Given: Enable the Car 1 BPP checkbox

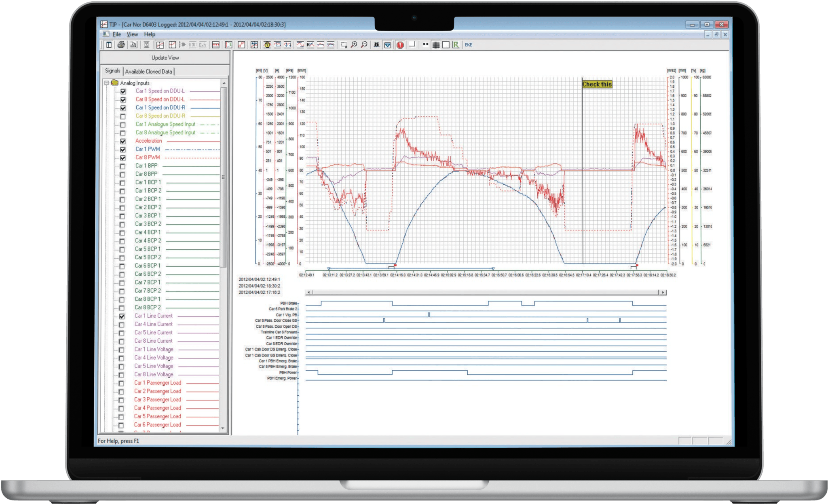Looking at the screenshot, I should coord(123,166).
